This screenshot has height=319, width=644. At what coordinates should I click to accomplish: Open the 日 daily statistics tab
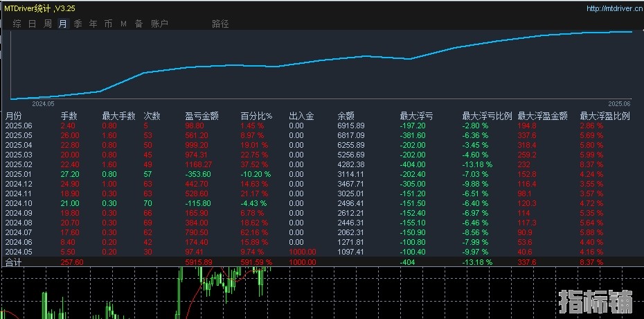pos(32,24)
